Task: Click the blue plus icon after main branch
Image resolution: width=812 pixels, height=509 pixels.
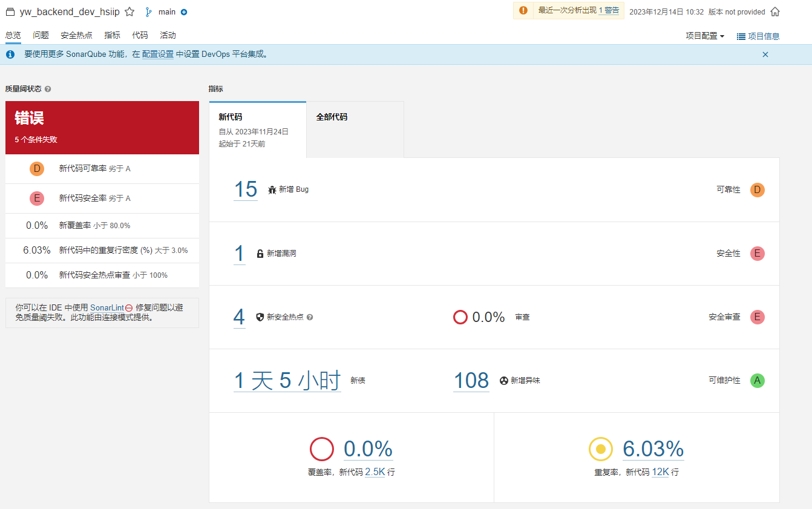Action: 184,11
